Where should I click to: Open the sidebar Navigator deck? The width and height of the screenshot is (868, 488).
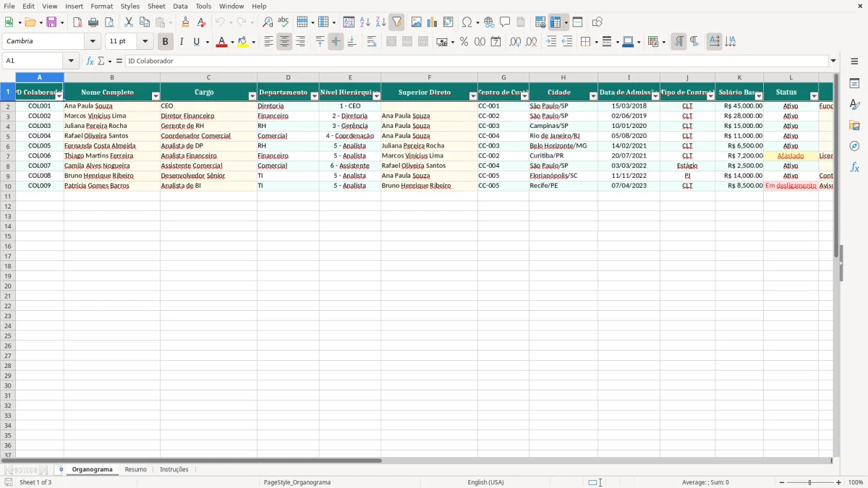(855, 147)
